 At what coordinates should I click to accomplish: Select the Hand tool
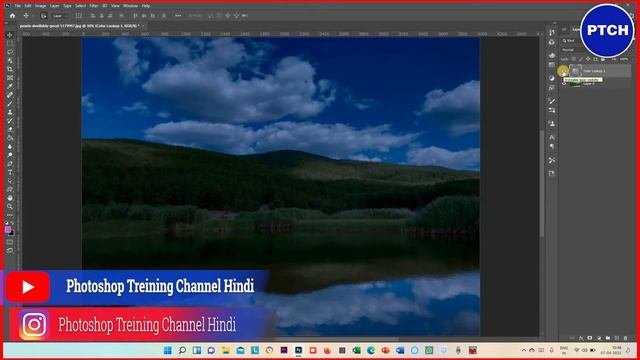tap(10, 198)
